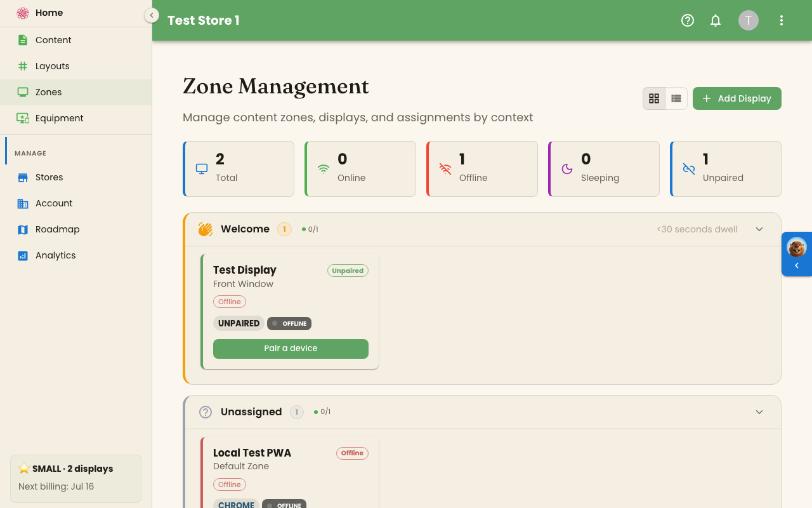Open the Local Test PWA card title
The image size is (812, 508).
tap(252, 453)
